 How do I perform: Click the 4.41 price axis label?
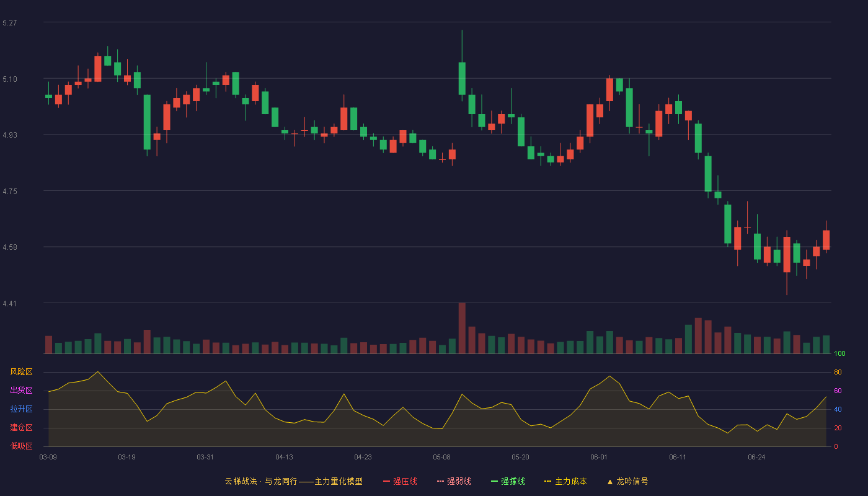[x=10, y=304]
